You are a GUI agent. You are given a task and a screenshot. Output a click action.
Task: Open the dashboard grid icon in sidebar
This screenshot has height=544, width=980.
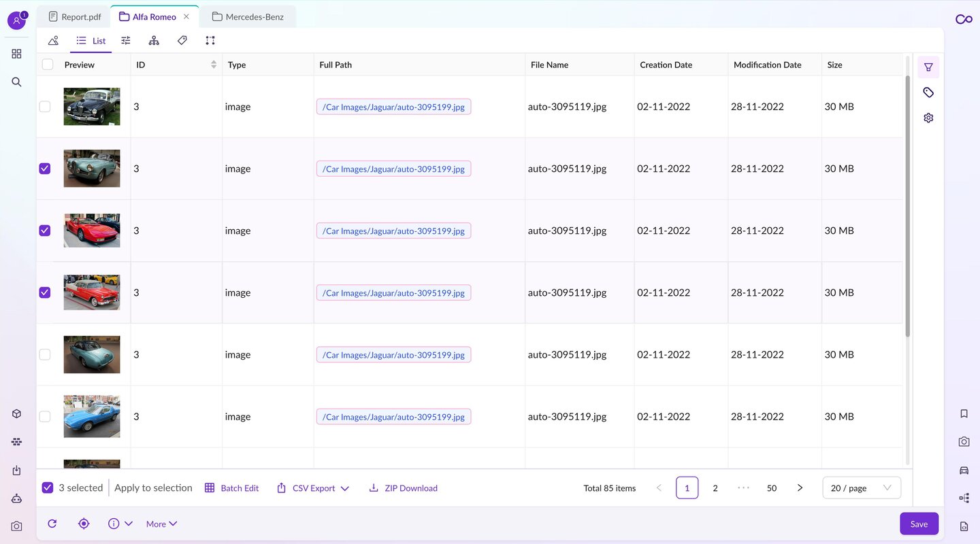[x=16, y=54]
